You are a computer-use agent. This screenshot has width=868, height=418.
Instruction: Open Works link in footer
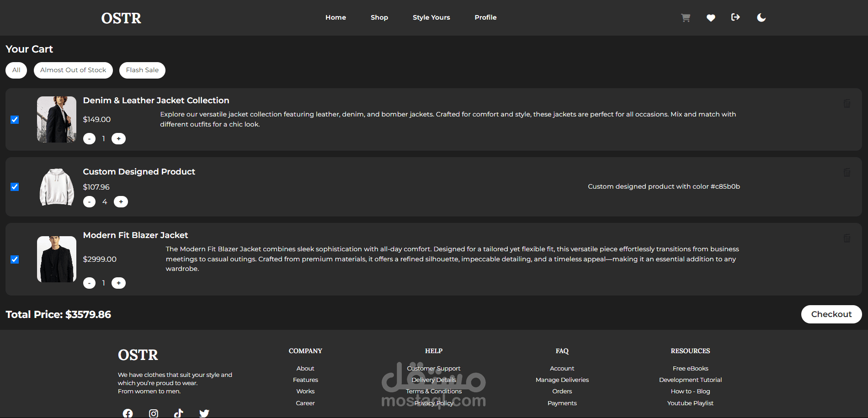point(305,392)
